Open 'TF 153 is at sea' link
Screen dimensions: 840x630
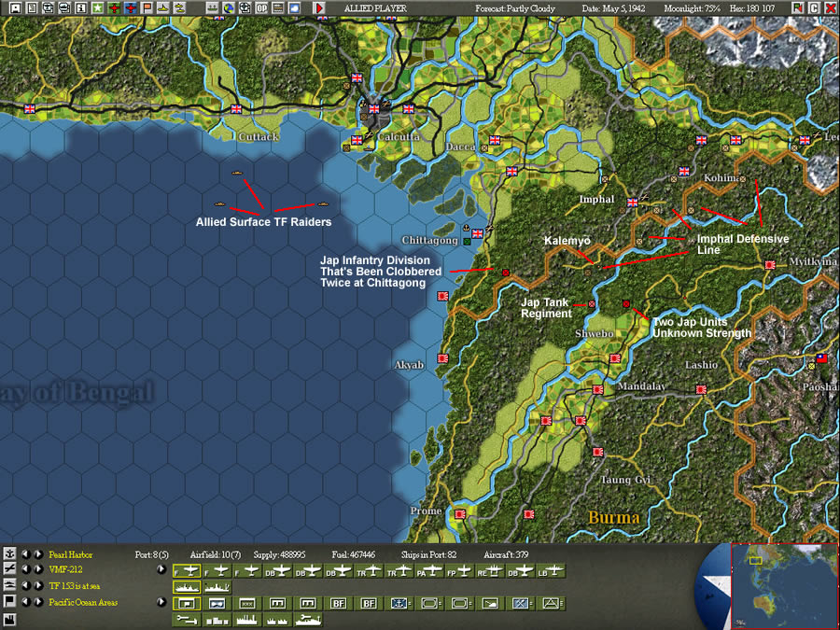(74, 585)
